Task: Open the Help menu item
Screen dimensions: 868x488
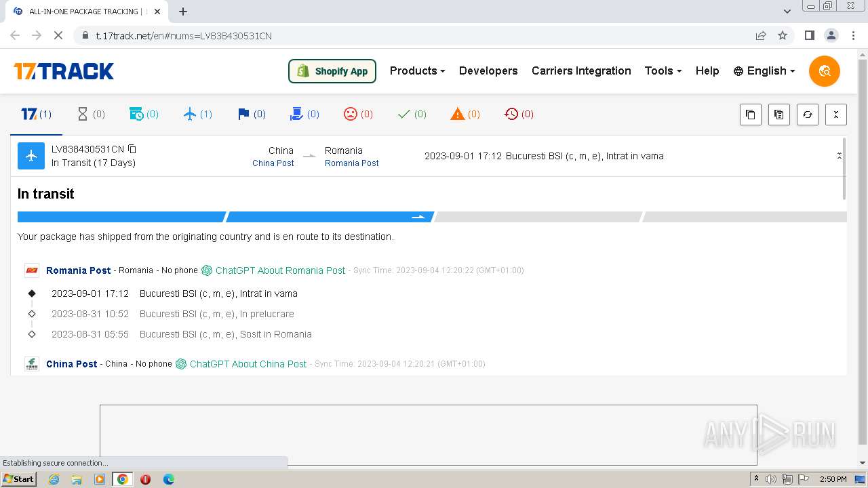Action: pos(707,70)
